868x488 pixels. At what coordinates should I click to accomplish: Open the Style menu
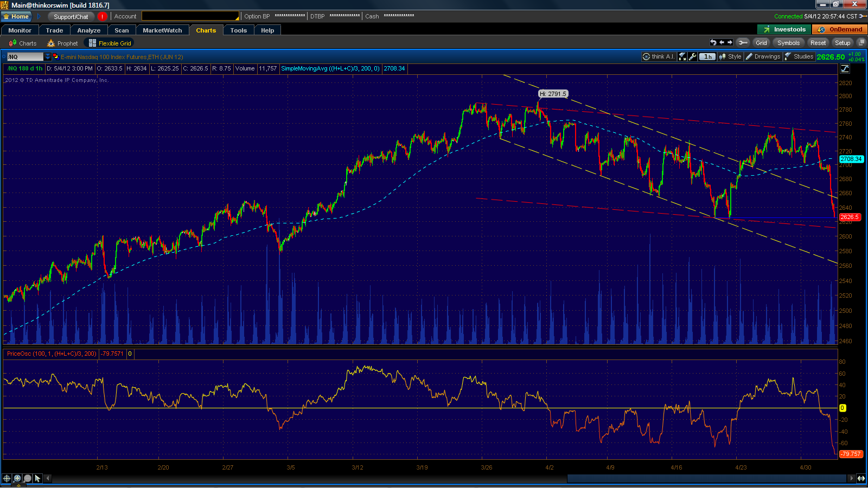730,56
